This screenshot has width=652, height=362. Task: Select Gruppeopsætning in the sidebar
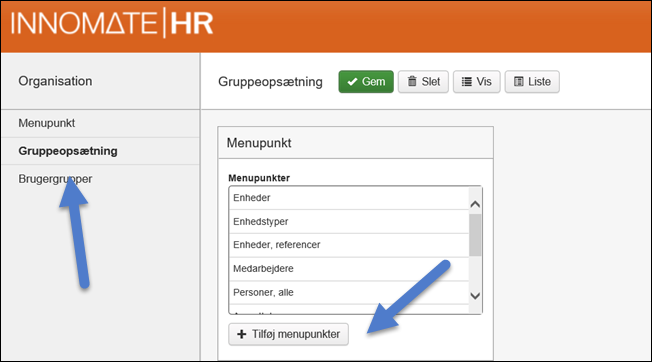point(100,151)
